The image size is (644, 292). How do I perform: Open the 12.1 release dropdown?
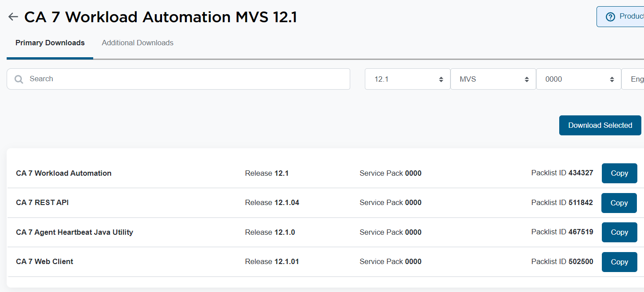(407, 79)
